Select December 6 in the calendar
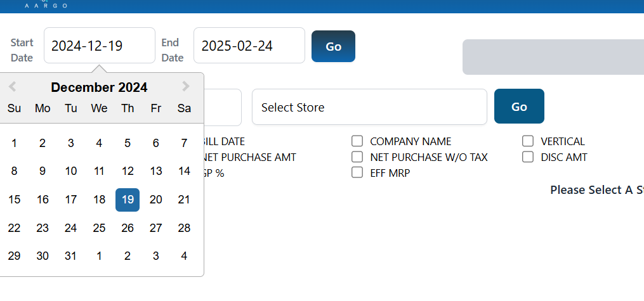644x301 pixels. pos(155,143)
